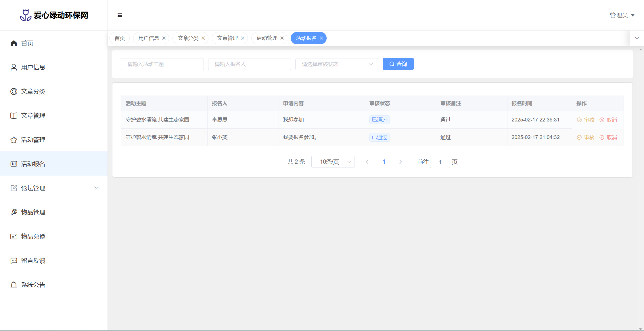
Task: Click the 用户信息 person icon
Action: 14,67
